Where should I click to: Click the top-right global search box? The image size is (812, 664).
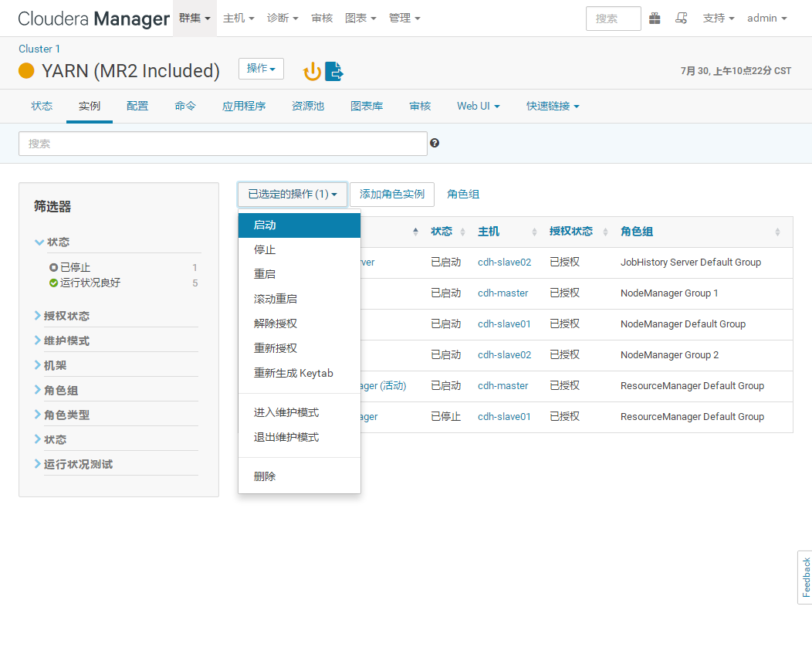614,19
